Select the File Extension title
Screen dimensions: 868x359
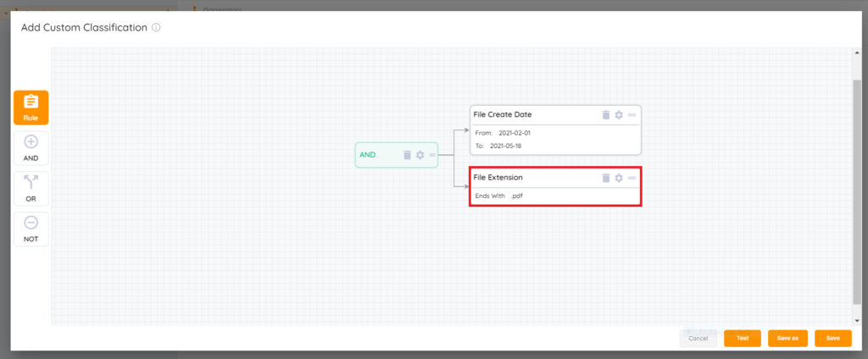click(x=498, y=178)
